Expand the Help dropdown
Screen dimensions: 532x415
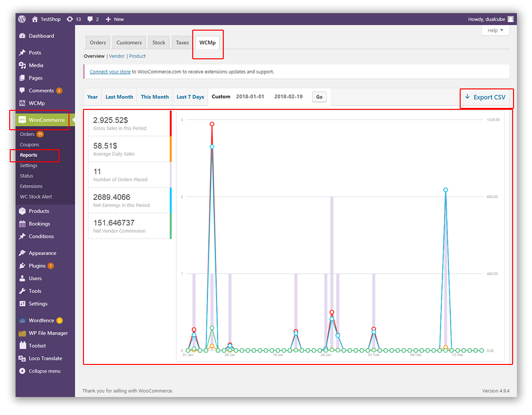tap(495, 30)
